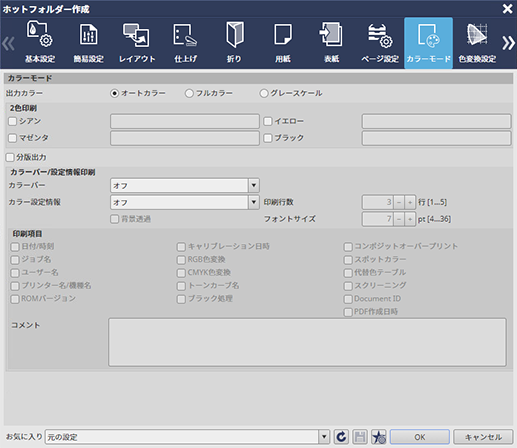
Task: Open the ページ設定 page settings icon
Action: coord(380,43)
